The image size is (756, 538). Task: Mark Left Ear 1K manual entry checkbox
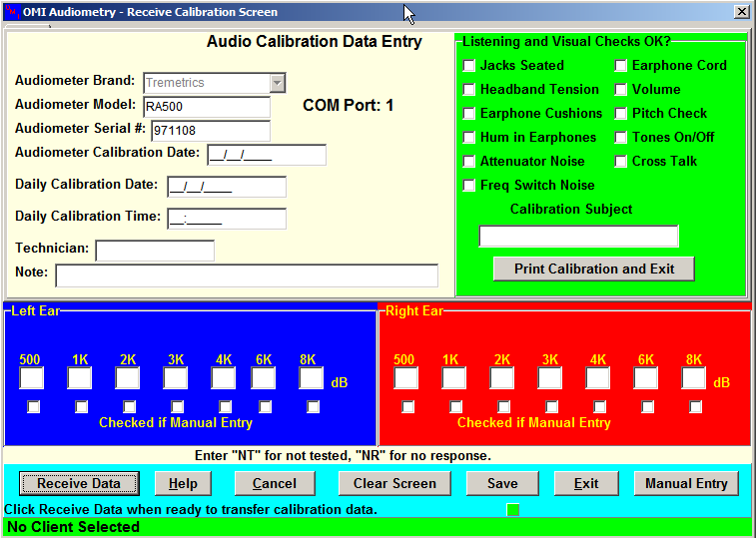(x=81, y=406)
